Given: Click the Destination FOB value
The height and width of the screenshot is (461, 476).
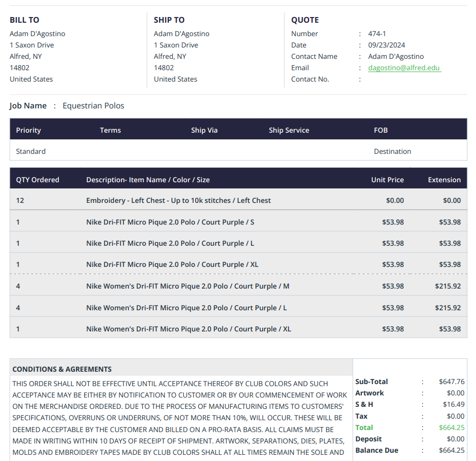Looking at the screenshot, I should click(x=392, y=151).
